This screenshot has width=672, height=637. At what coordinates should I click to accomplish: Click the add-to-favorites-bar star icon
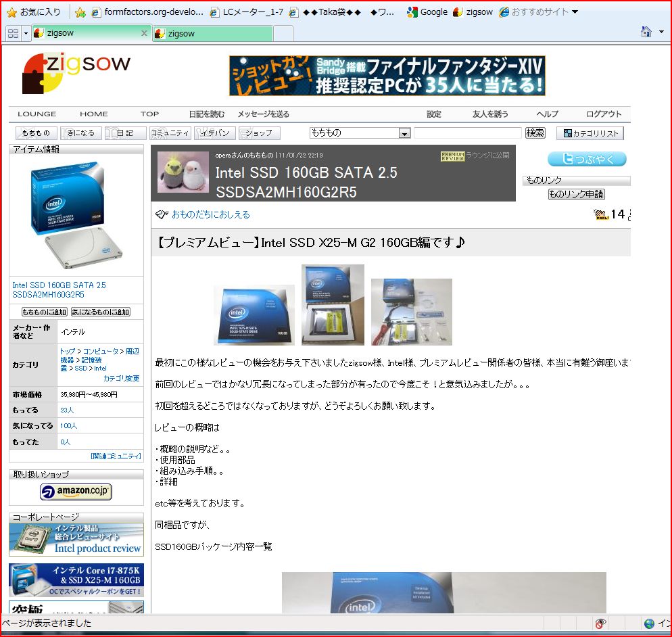coord(80,12)
